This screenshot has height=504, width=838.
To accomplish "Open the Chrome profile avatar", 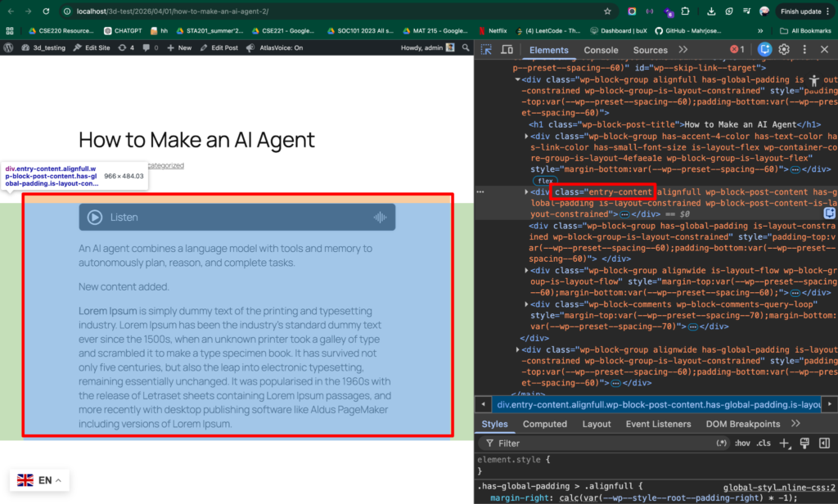I will [x=764, y=11].
